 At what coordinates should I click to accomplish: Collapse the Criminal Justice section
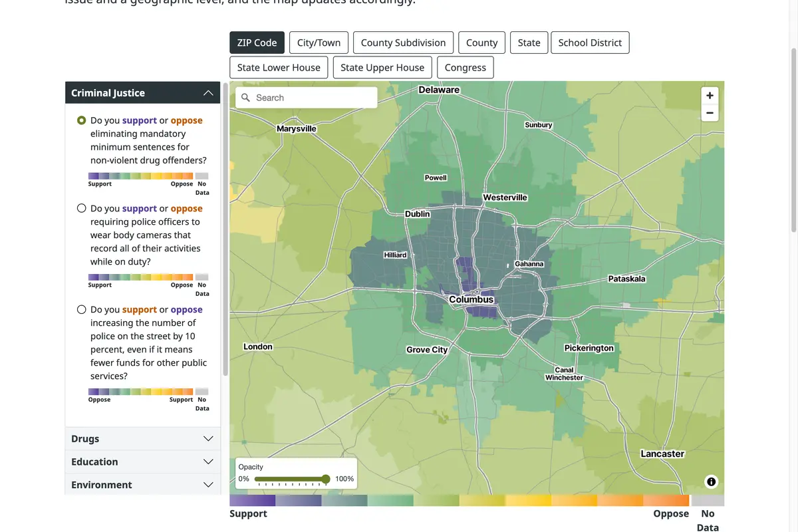tap(208, 93)
